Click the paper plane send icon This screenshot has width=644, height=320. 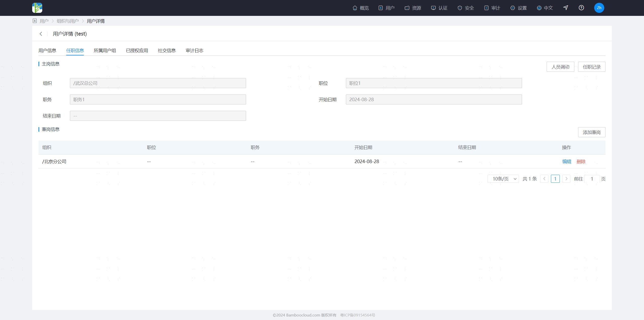566,8
